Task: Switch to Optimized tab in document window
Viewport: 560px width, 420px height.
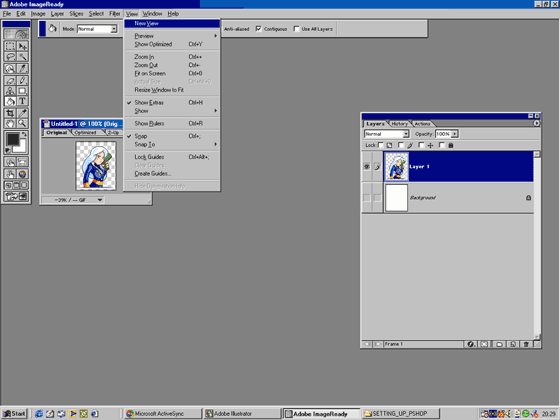Action: (x=85, y=132)
